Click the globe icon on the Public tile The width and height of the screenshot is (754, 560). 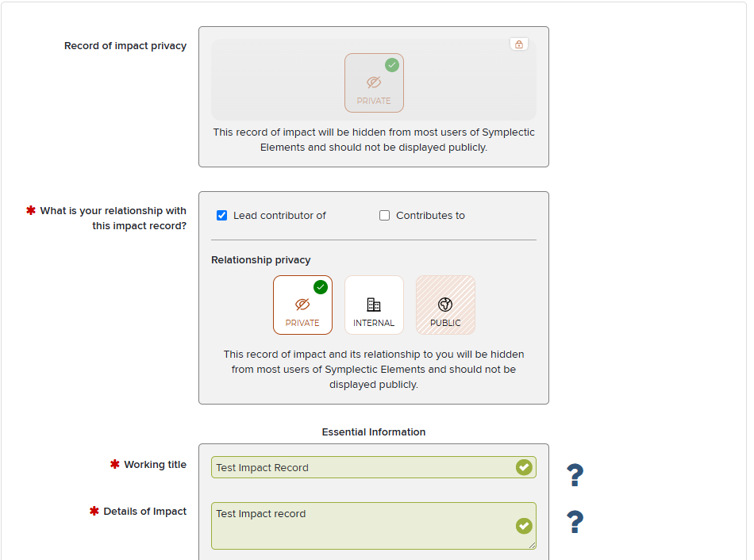click(445, 305)
